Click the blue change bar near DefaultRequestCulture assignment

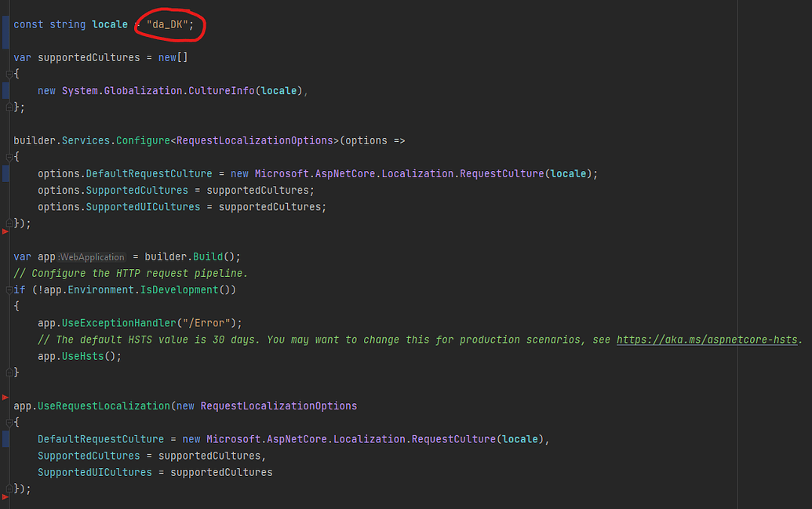click(6, 438)
